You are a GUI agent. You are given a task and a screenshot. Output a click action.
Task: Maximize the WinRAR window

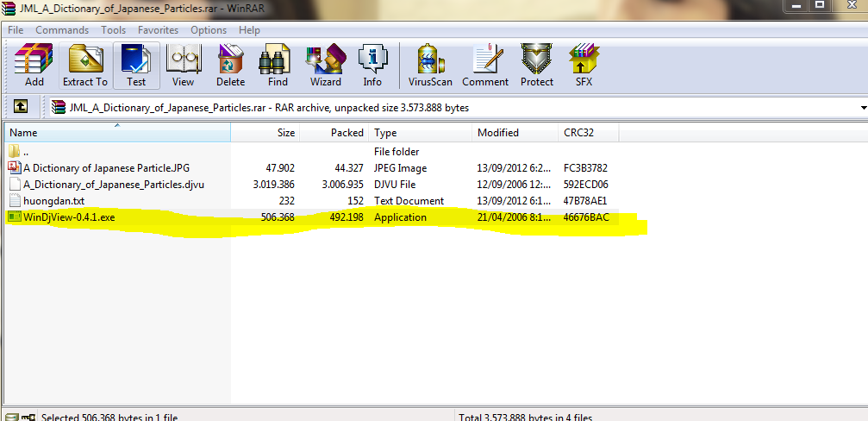(x=821, y=5)
